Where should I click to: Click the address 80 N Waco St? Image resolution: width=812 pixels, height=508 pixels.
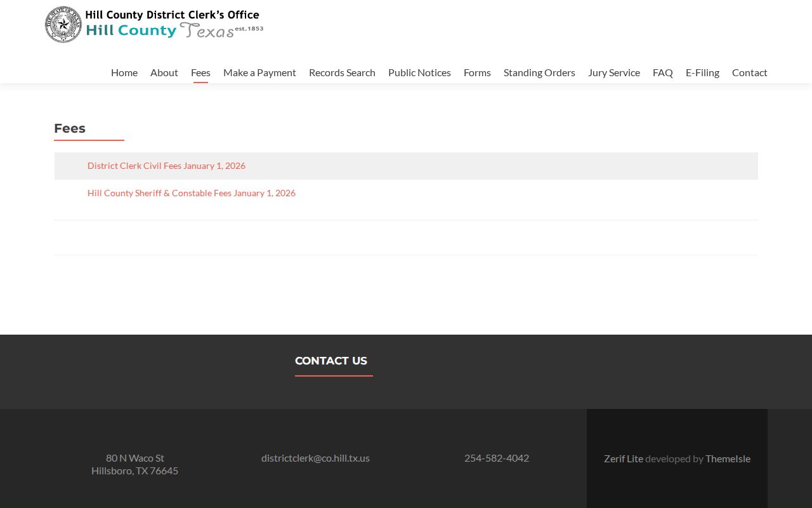pyautogui.click(x=135, y=458)
